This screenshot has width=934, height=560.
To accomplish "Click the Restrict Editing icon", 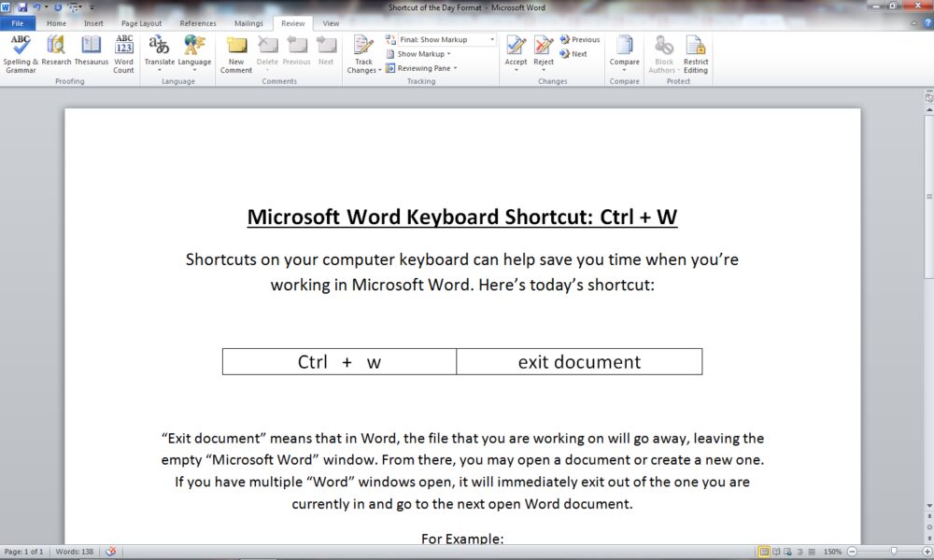I will point(696,52).
